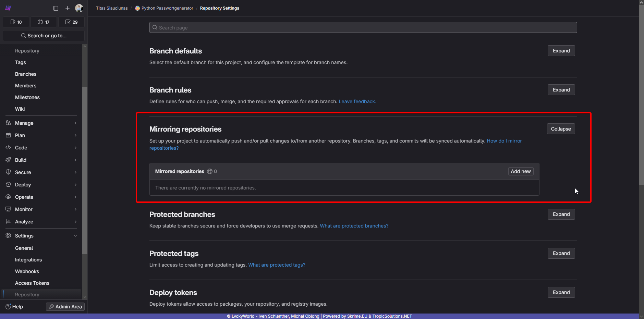The image size is (644, 319).
Task: Expand the Branch defaults section
Action: pos(561,51)
